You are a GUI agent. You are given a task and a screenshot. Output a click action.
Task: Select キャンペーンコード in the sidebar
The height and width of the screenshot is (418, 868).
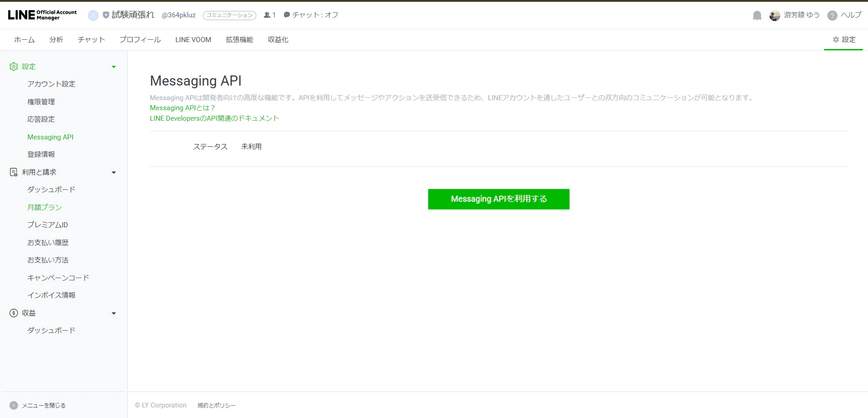58,278
